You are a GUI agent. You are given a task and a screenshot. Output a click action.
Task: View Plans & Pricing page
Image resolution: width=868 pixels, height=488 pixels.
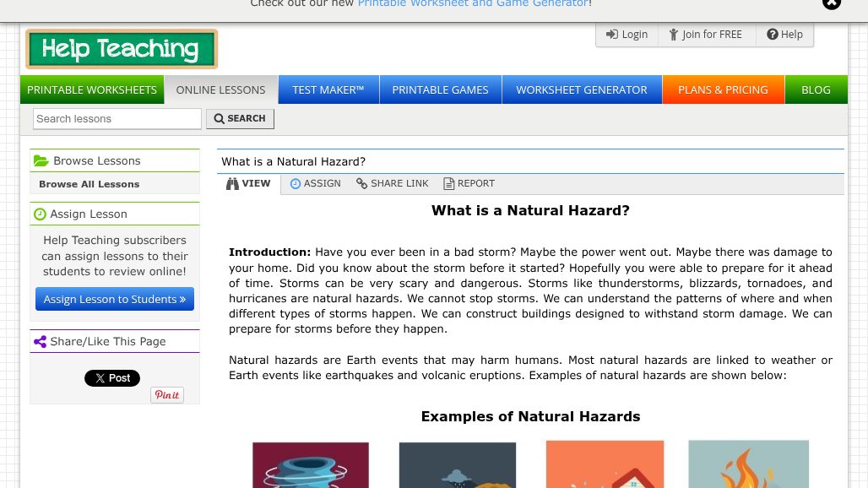tap(723, 89)
